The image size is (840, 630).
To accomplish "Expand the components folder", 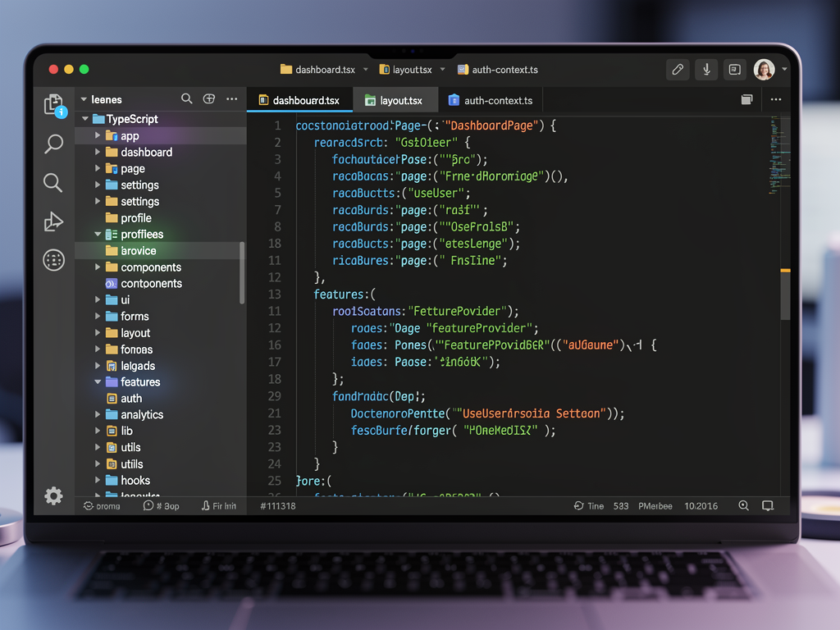I will click(98, 267).
